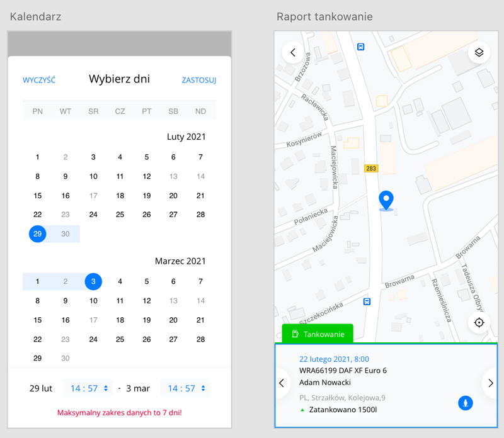504x438 pixels.
Task: Go to previous fueling event with left chevron
Action: pos(282,383)
